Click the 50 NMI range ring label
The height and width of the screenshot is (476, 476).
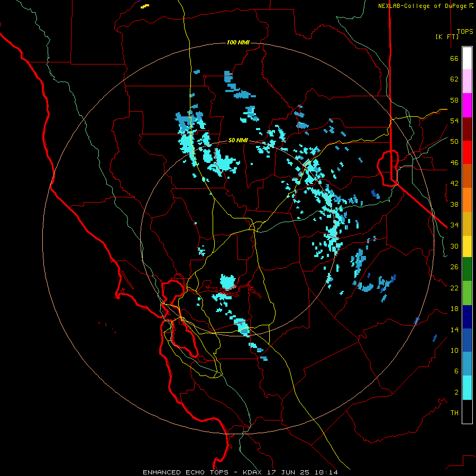[238, 141]
